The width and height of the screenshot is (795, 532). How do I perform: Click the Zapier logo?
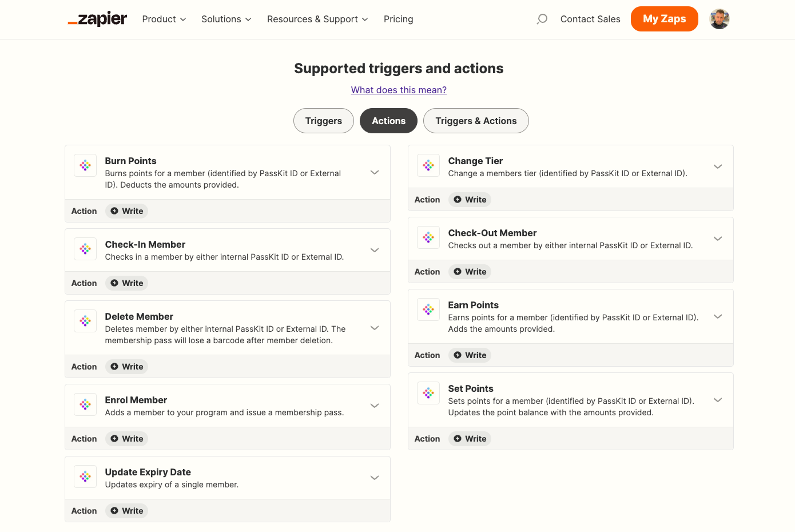[97, 19]
